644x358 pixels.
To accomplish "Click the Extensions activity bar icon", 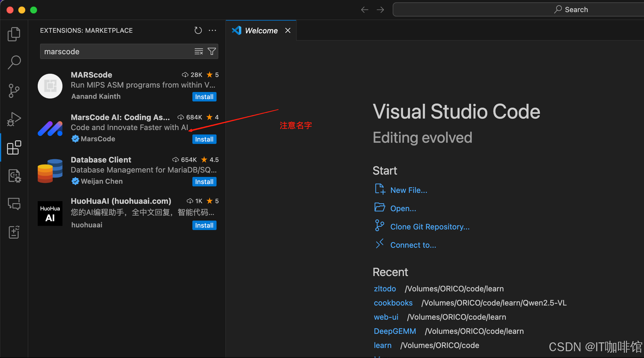I will click(x=14, y=147).
